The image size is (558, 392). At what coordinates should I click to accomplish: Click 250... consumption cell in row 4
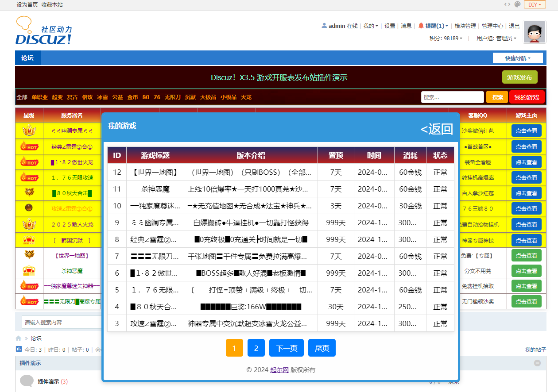(x=410, y=307)
